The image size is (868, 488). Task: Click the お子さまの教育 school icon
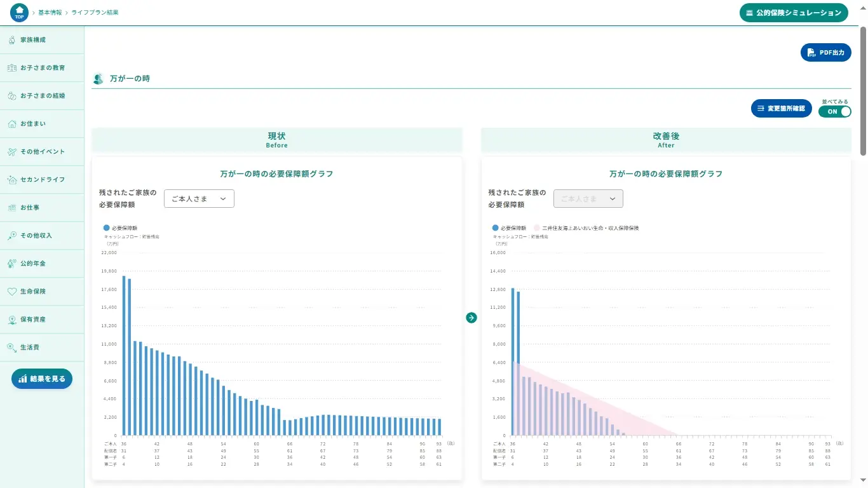[x=11, y=68]
